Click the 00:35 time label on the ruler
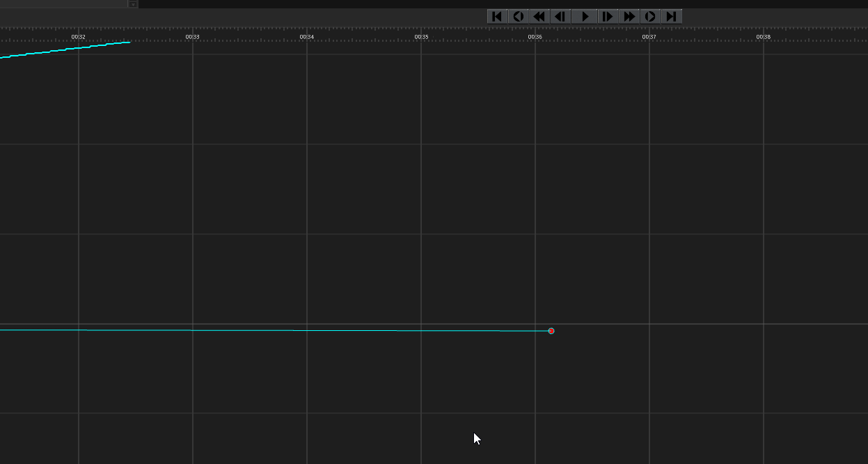The height and width of the screenshot is (464, 868). pyautogui.click(x=421, y=37)
